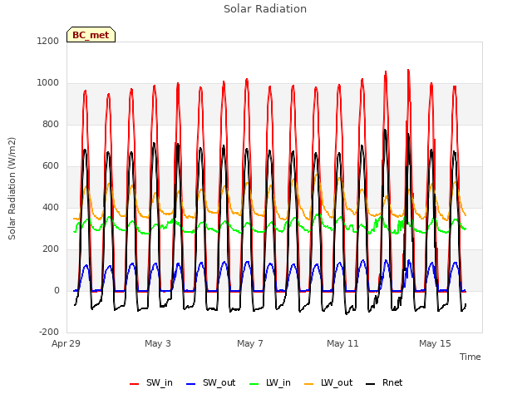Click the orange LW_out legend swatch
The height and width of the screenshot is (399, 532).
click(309, 384)
